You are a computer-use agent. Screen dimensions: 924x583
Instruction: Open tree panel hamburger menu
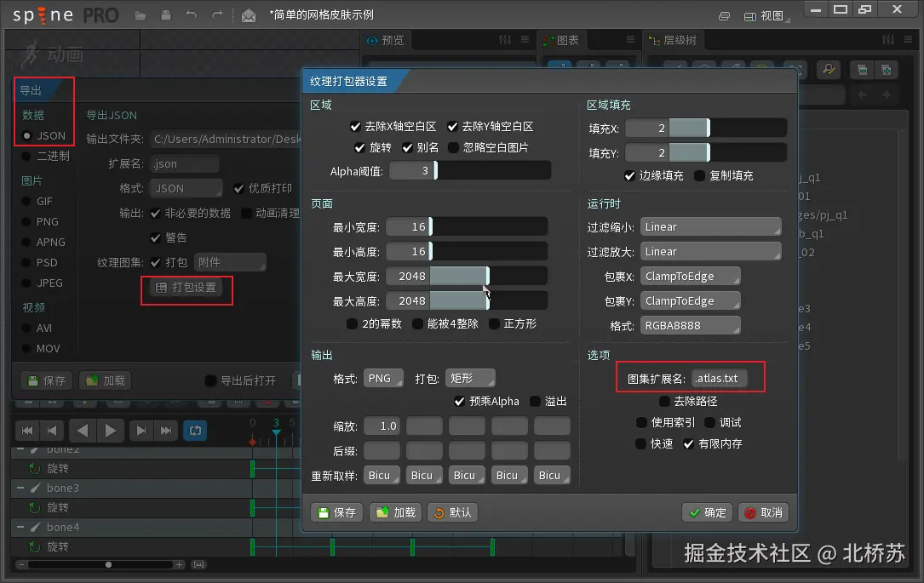point(906,40)
